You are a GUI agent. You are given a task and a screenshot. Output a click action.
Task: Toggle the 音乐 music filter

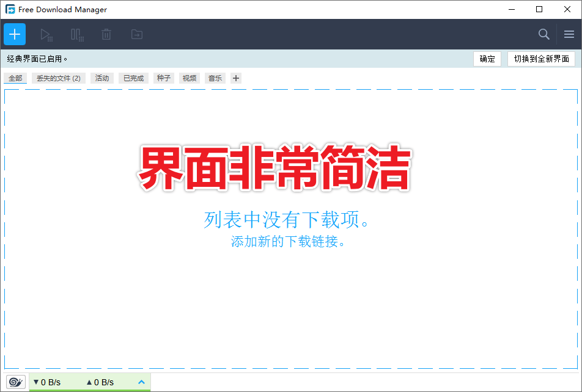tap(215, 78)
